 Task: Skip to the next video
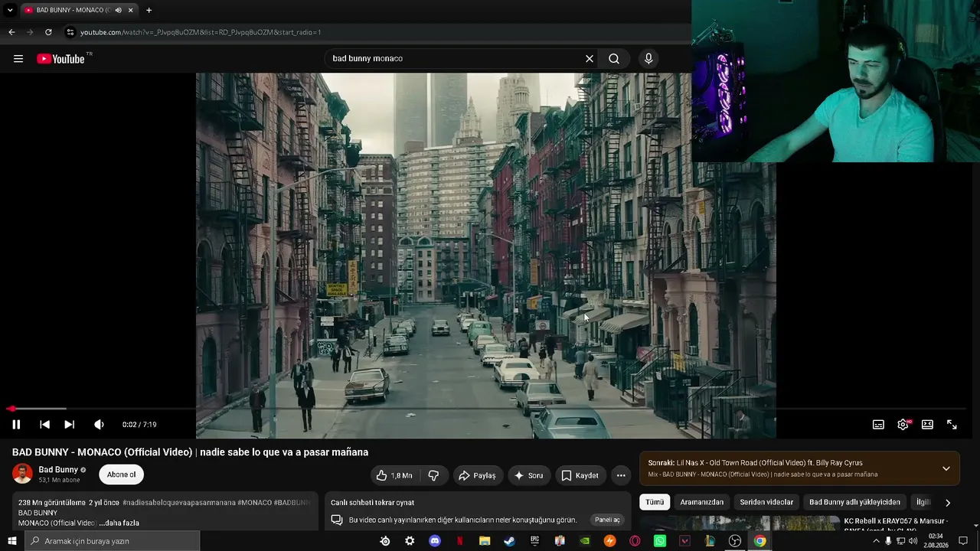pos(69,425)
